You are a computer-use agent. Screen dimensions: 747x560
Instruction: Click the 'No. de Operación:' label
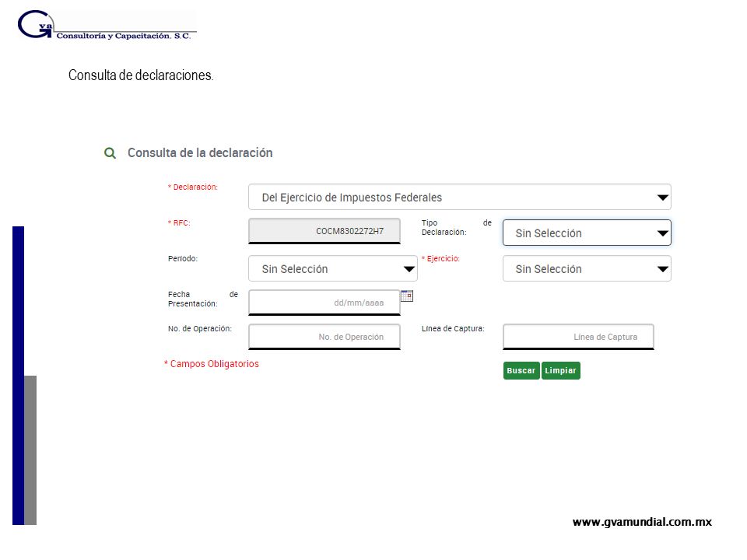[200, 328]
